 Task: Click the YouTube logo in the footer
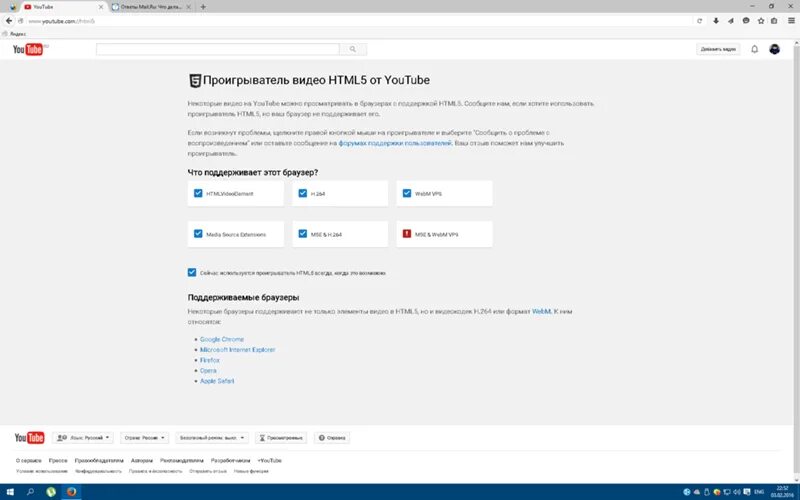(29, 438)
